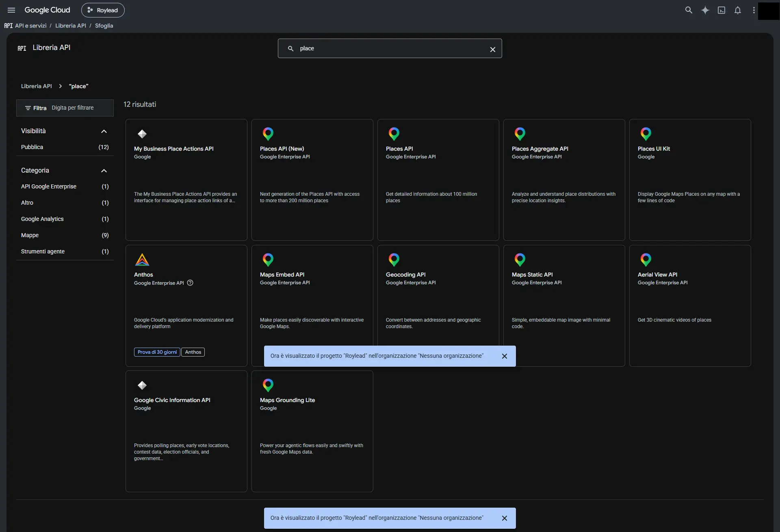This screenshot has height=532, width=780.
Task: Open Maps Embed API title
Action: coord(282,275)
